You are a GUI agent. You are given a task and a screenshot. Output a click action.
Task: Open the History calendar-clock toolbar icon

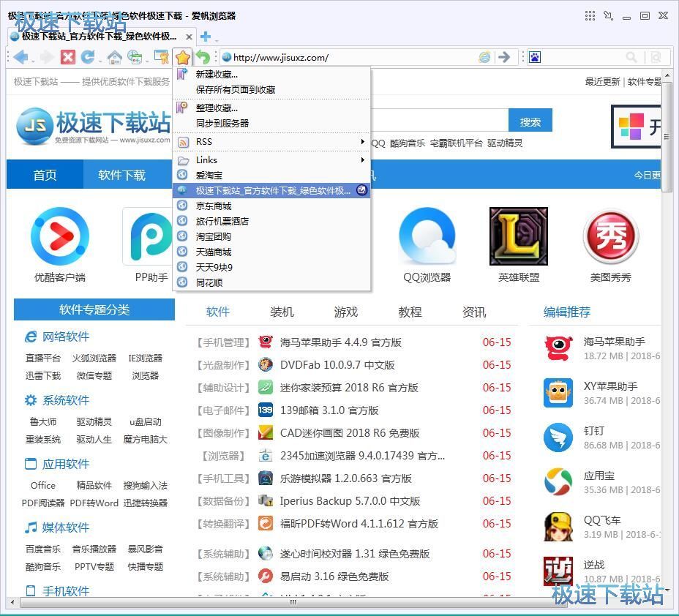[x=134, y=57]
